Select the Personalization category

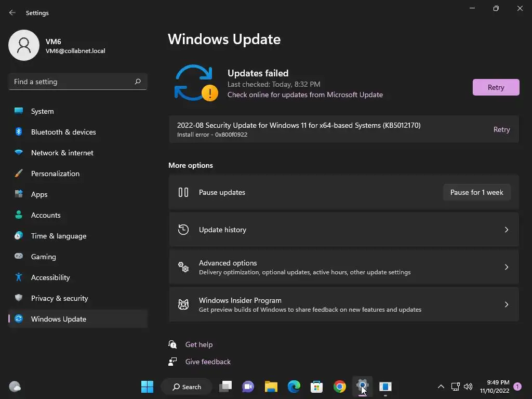tap(78, 174)
